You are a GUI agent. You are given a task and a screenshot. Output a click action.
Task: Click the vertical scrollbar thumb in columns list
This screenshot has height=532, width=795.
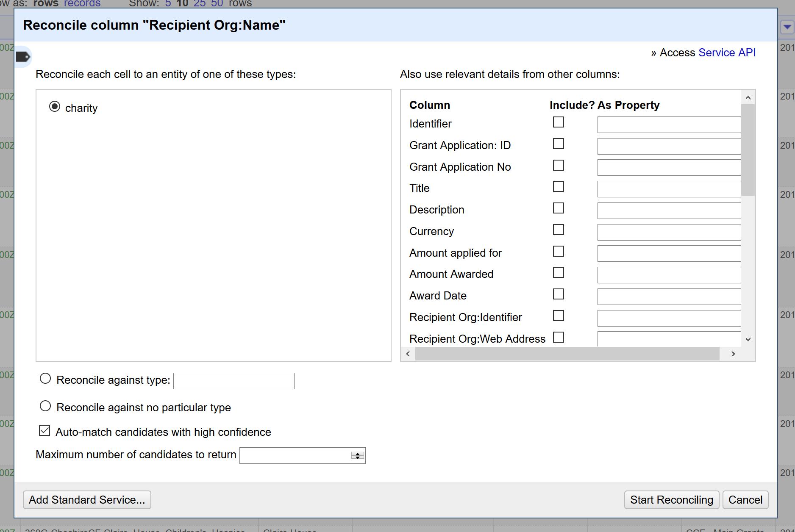(748, 150)
